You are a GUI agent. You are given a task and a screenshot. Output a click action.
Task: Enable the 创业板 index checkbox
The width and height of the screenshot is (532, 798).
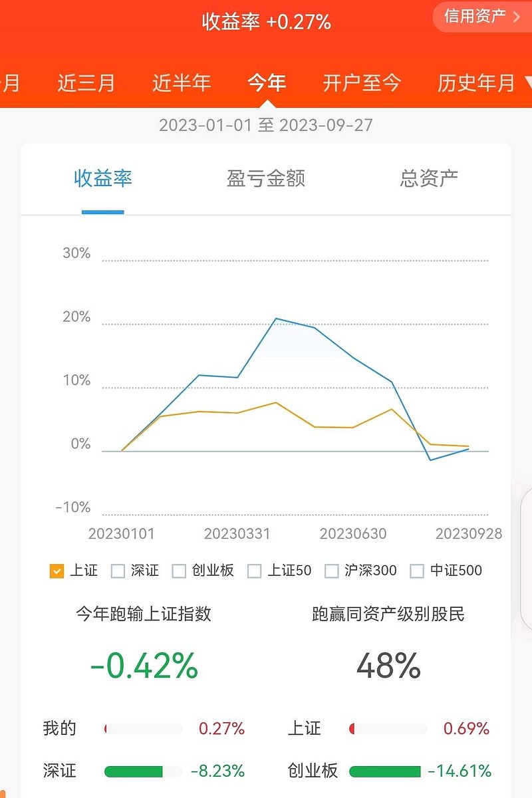(179, 571)
